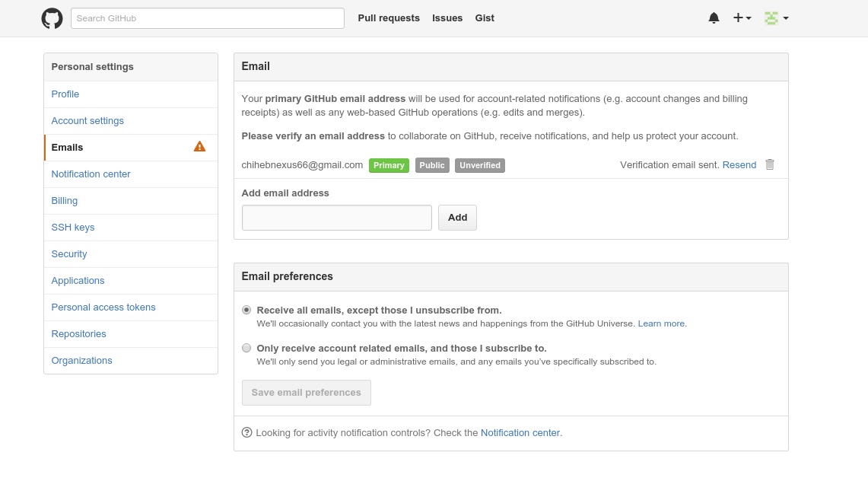
Task: Click the GitHub octocat logo
Action: (51, 18)
